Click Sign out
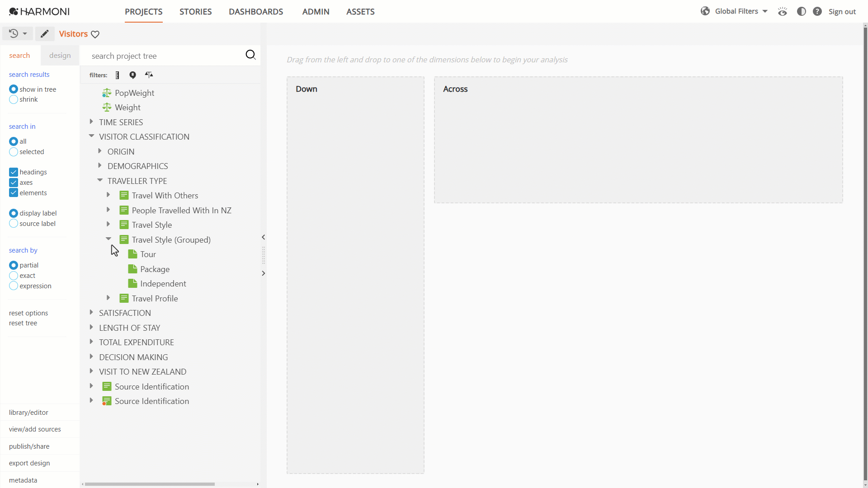This screenshot has width=868, height=488. pyautogui.click(x=842, y=12)
